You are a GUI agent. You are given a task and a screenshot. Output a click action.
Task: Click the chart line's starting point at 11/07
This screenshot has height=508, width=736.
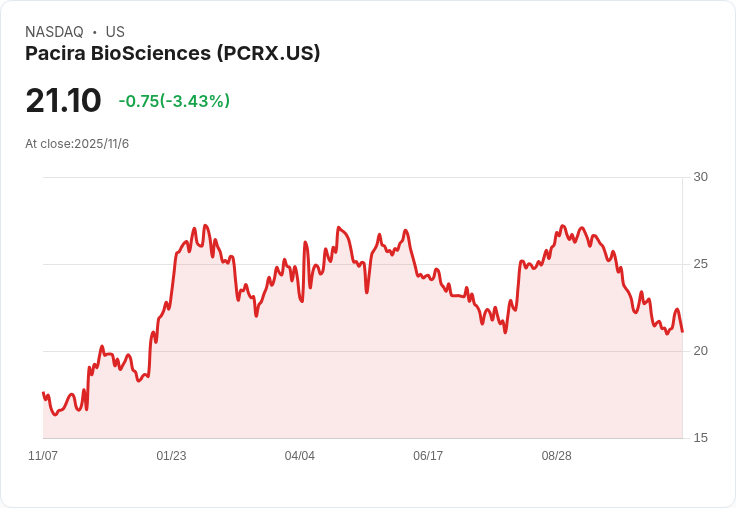43,393
